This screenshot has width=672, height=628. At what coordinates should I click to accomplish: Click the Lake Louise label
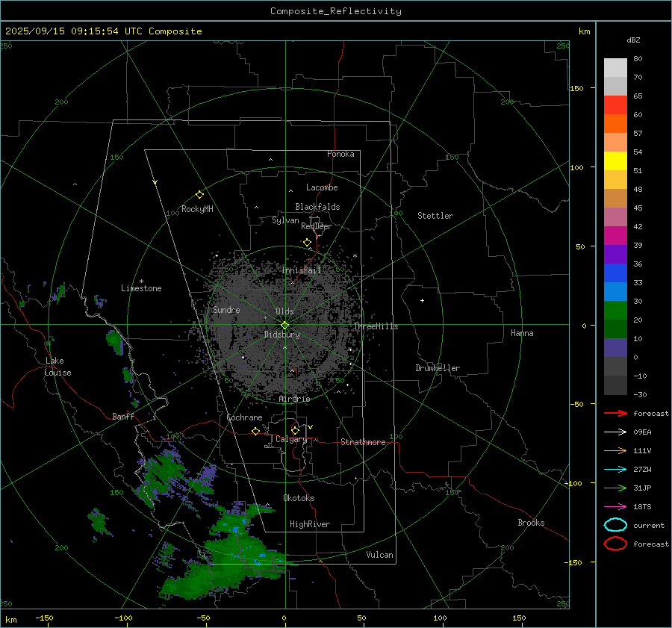(57, 367)
